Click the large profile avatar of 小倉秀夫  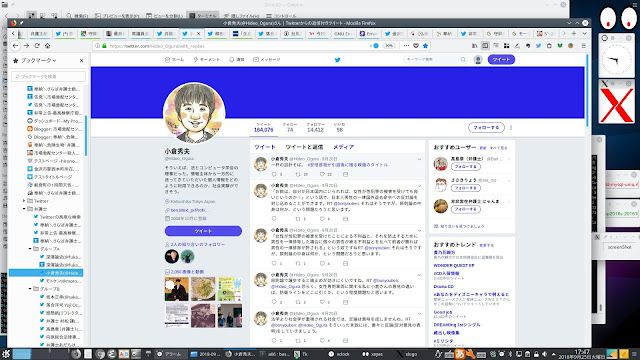point(194,113)
